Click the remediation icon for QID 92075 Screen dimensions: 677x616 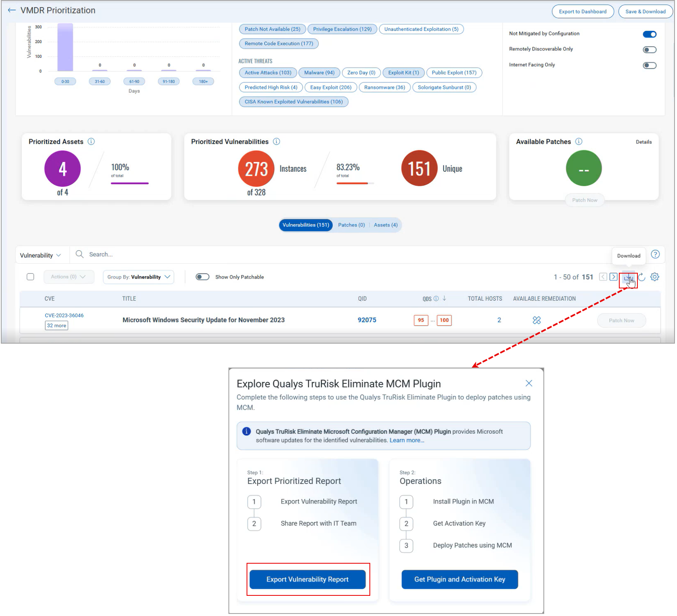(536, 320)
